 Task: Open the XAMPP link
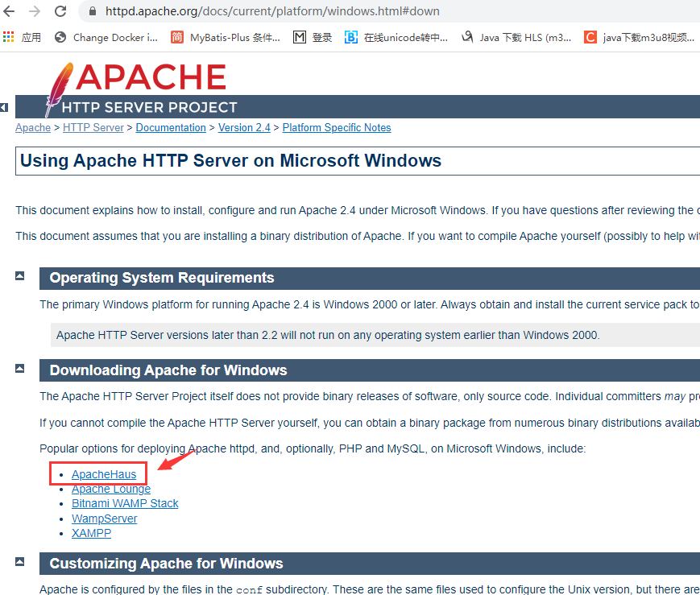(x=92, y=533)
